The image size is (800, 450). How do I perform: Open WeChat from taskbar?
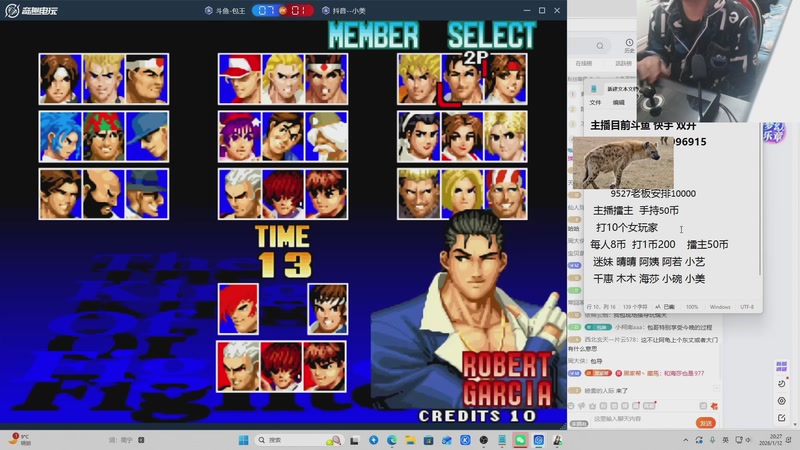coord(520,440)
